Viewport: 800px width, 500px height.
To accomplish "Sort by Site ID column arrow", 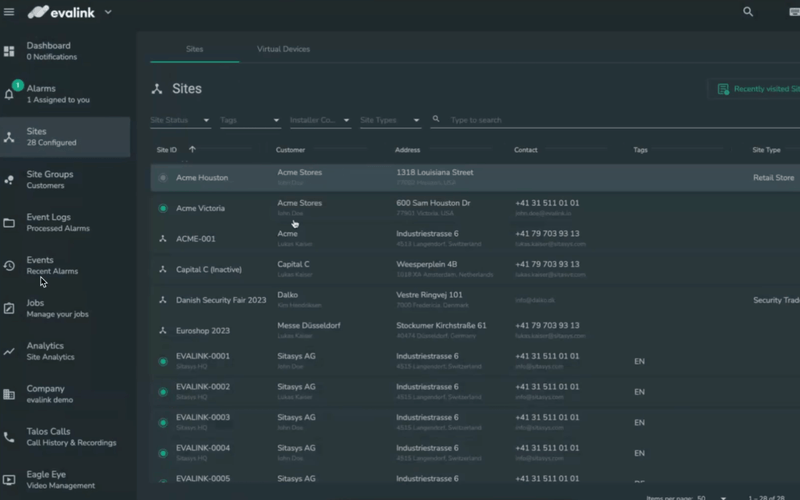I will pyautogui.click(x=192, y=150).
